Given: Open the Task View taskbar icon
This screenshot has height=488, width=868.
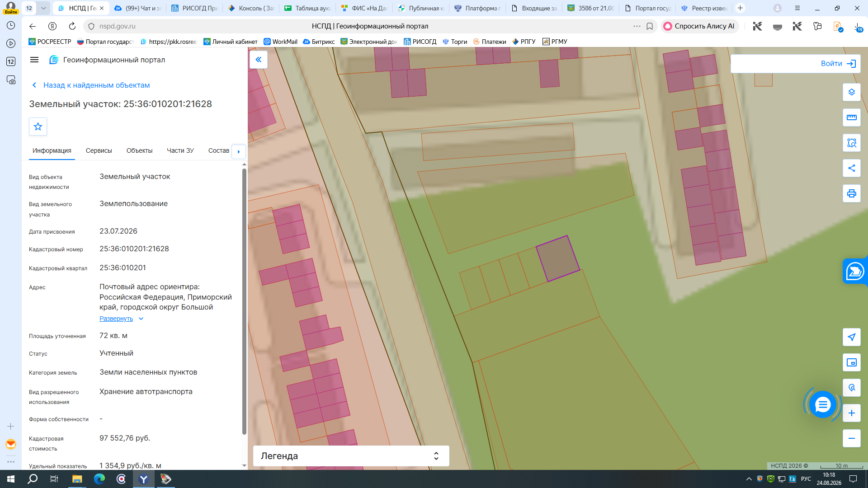Looking at the screenshot, I should click(54, 479).
